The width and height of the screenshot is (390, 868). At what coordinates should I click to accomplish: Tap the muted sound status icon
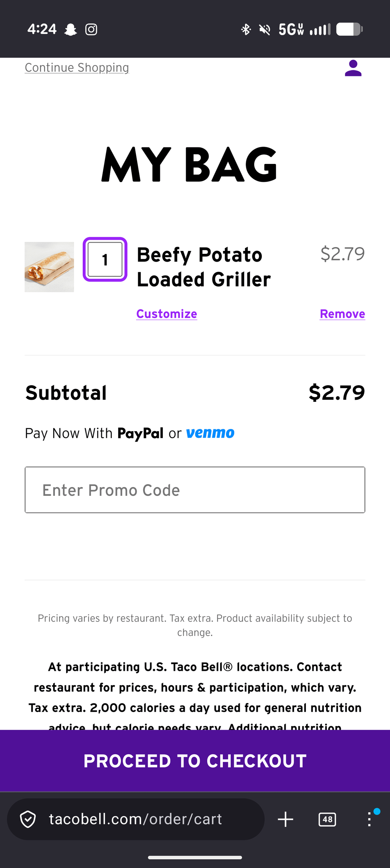[x=265, y=29]
